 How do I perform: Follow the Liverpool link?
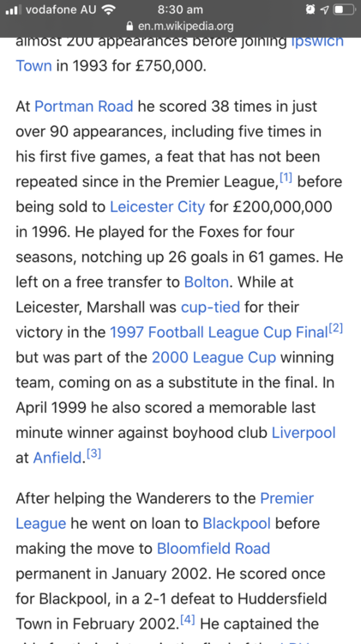(304, 433)
